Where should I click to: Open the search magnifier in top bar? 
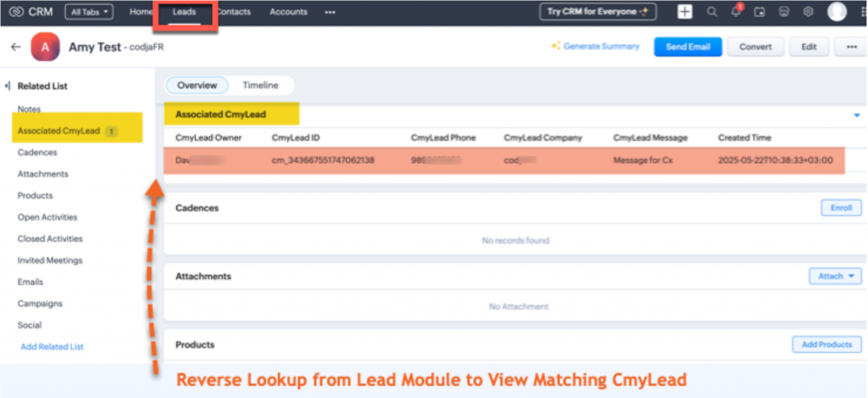(x=712, y=12)
